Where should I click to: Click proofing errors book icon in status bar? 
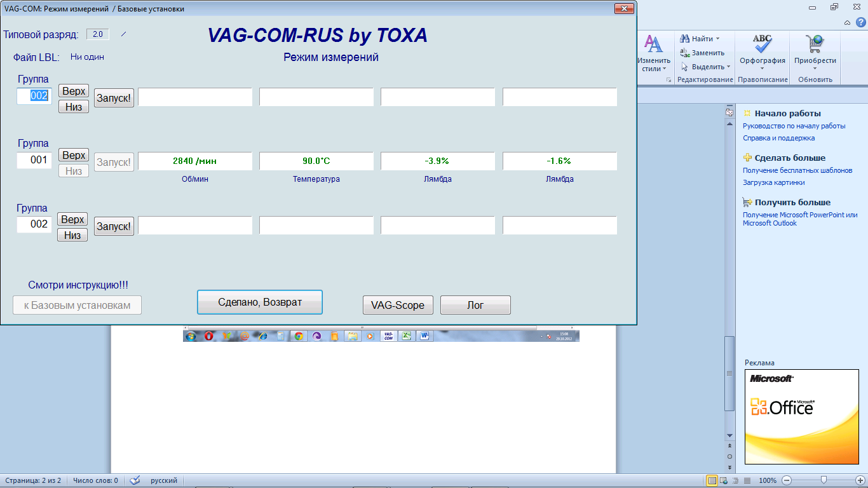coord(135,480)
